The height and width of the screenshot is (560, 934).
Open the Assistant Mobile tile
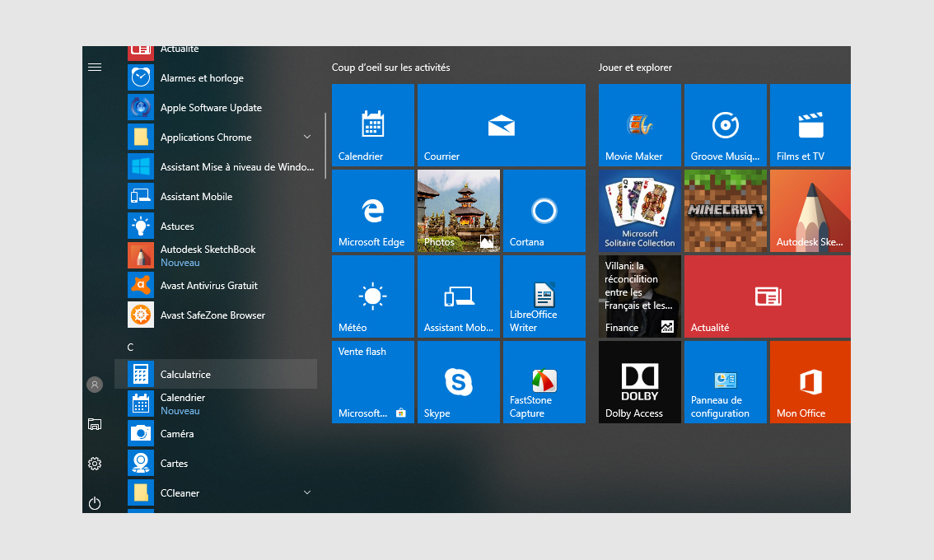pyautogui.click(x=459, y=296)
